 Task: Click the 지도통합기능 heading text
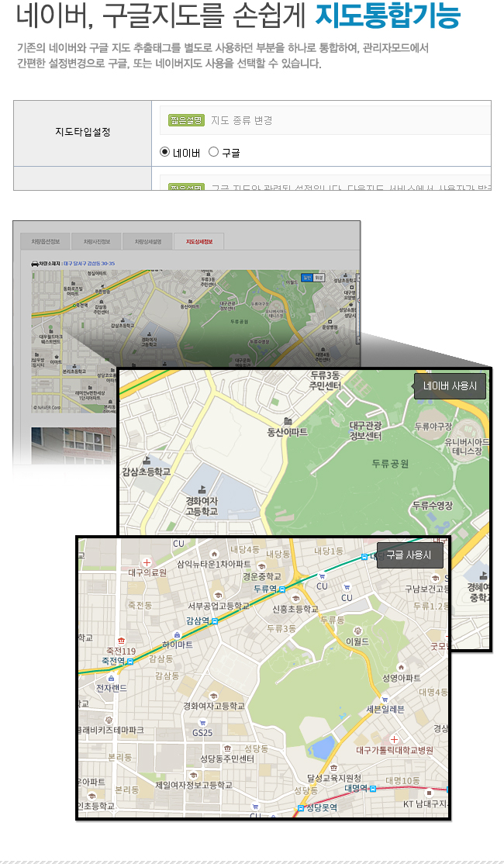pyautogui.click(x=387, y=16)
